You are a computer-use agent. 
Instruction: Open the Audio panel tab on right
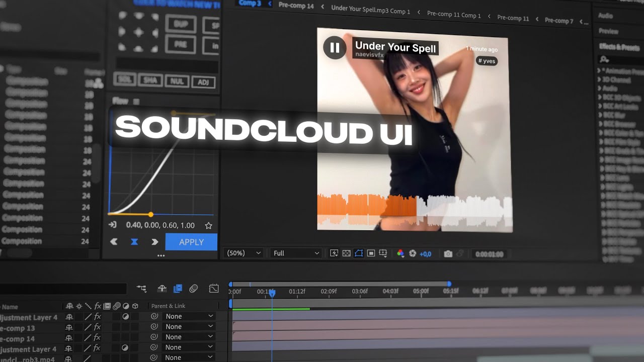(606, 16)
